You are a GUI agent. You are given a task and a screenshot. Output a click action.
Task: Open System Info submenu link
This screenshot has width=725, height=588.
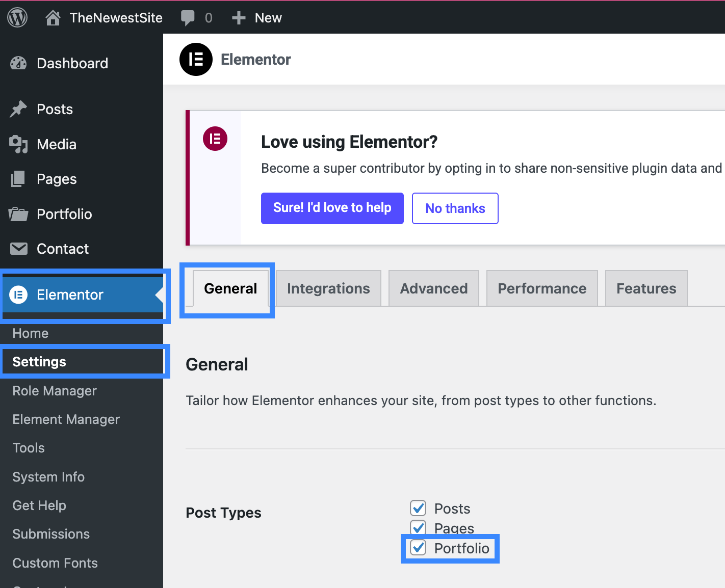(x=48, y=477)
